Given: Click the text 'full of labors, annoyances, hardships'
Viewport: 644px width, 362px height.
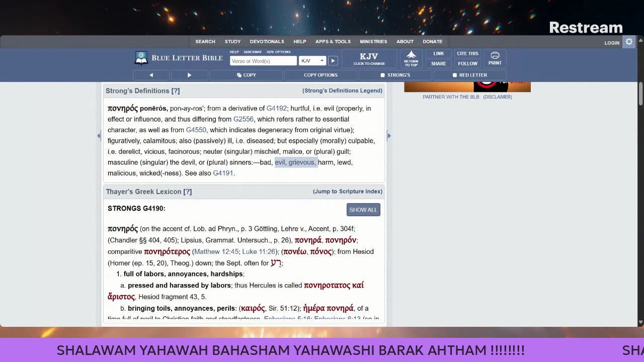Looking at the screenshot, I should 183,274.
